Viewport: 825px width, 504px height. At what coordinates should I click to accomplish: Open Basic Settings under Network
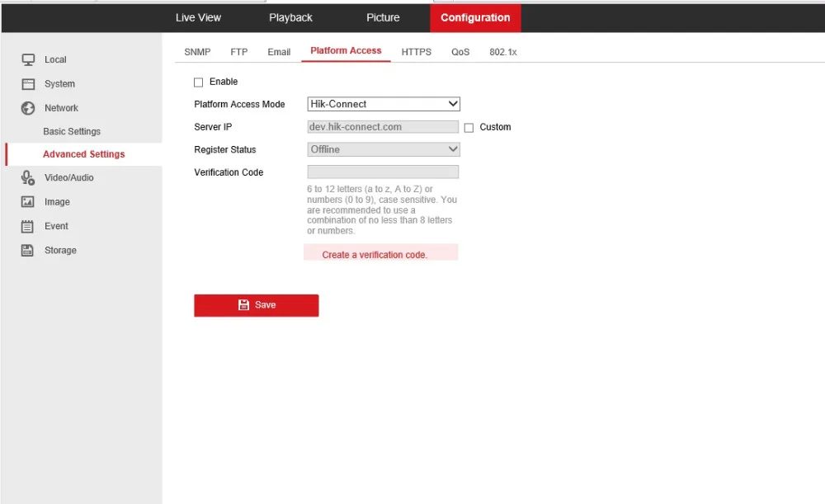coord(72,131)
